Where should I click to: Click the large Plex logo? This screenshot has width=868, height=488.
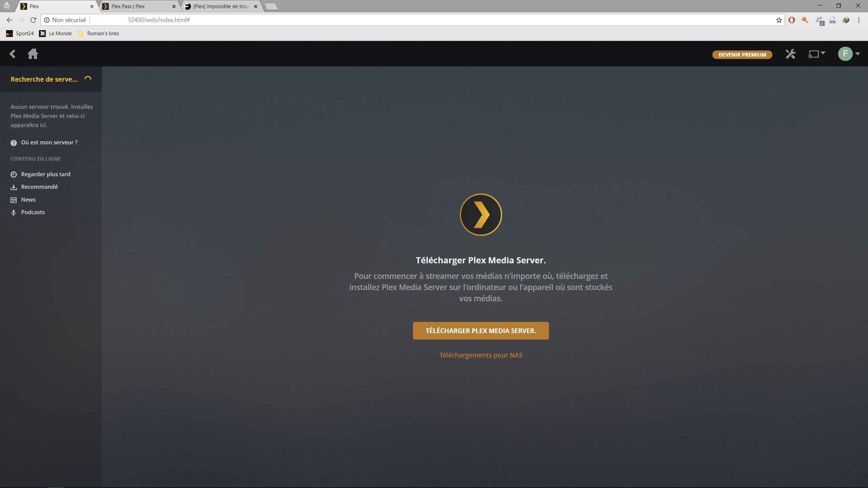[481, 215]
